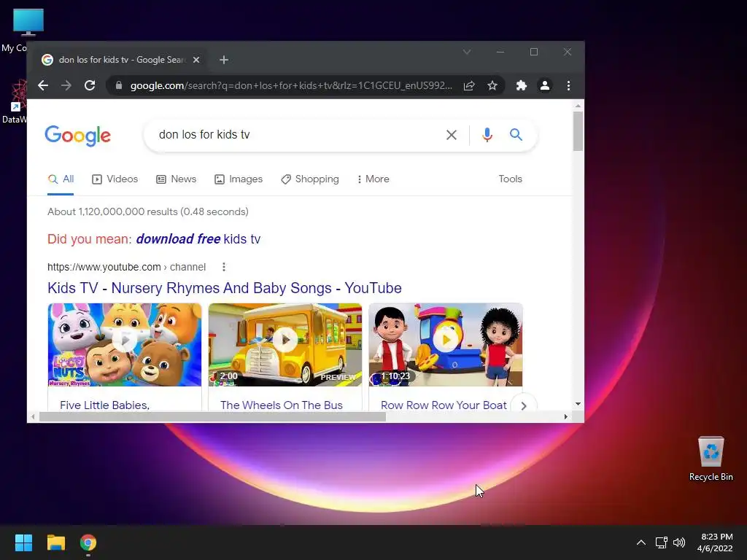747x560 pixels.
Task: Click the youtube.com channel URL text
Action: [x=127, y=267]
